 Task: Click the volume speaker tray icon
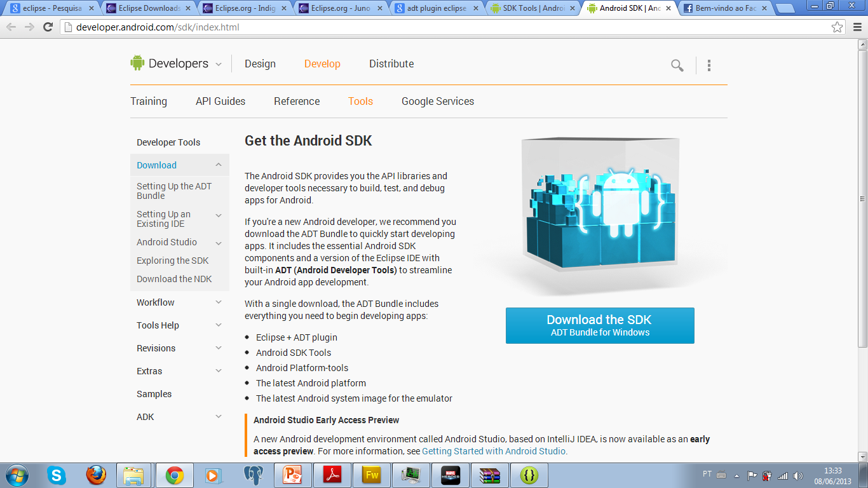(x=798, y=475)
